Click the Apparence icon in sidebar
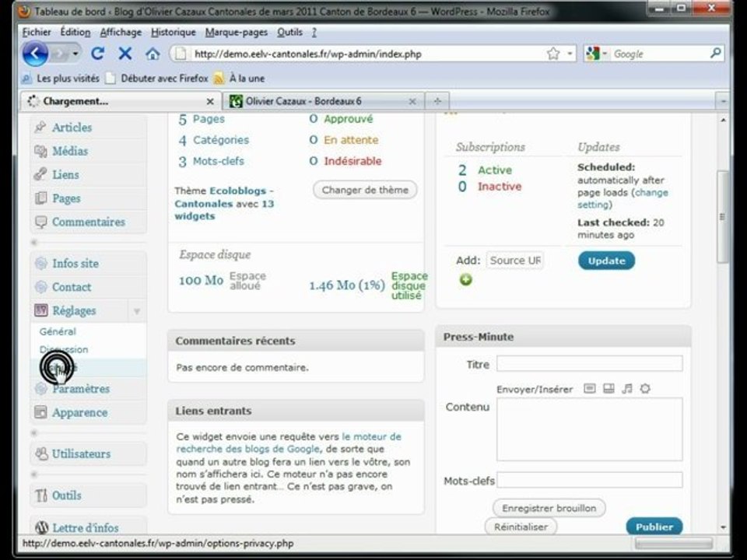This screenshot has height=560, width=747. point(41,412)
